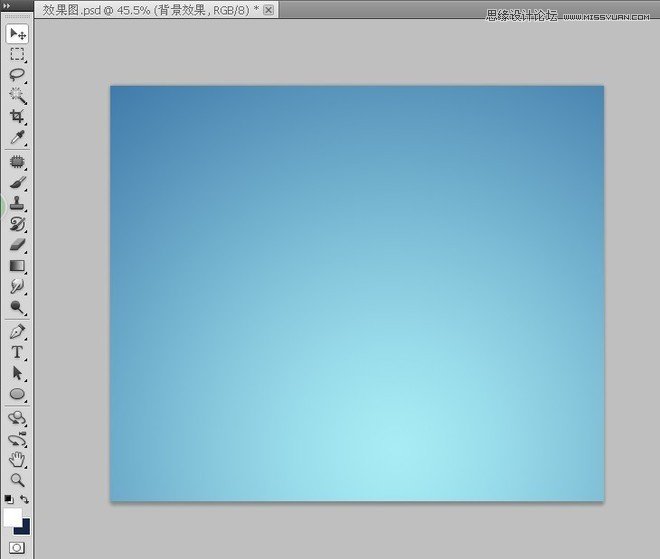The image size is (660, 559).
Task: Select the Pen tool
Action: pos(17,332)
